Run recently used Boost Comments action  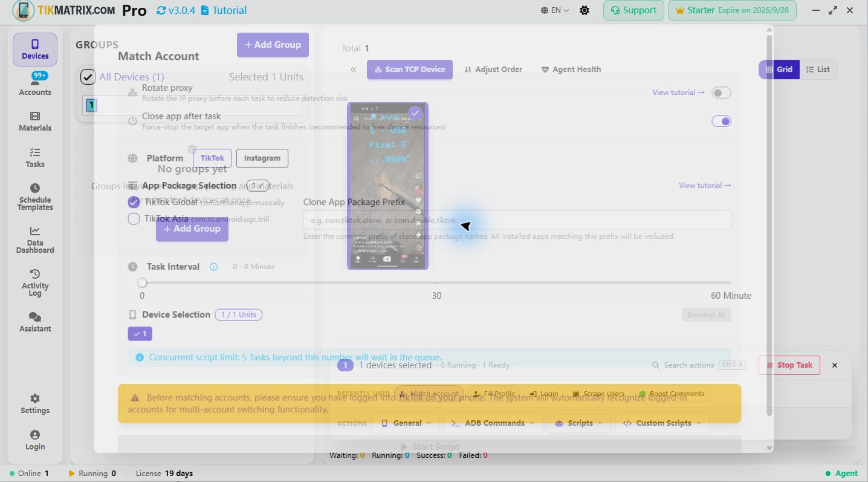coord(671,394)
